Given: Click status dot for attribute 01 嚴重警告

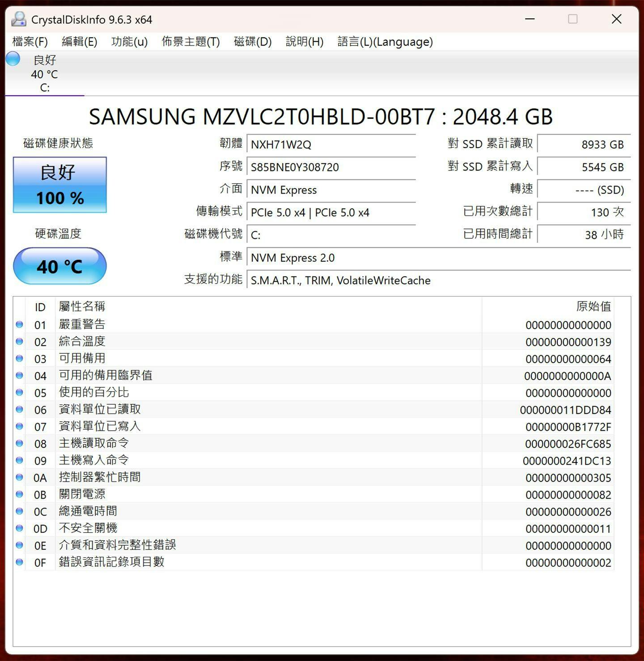Looking at the screenshot, I should [x=19, y=324].
